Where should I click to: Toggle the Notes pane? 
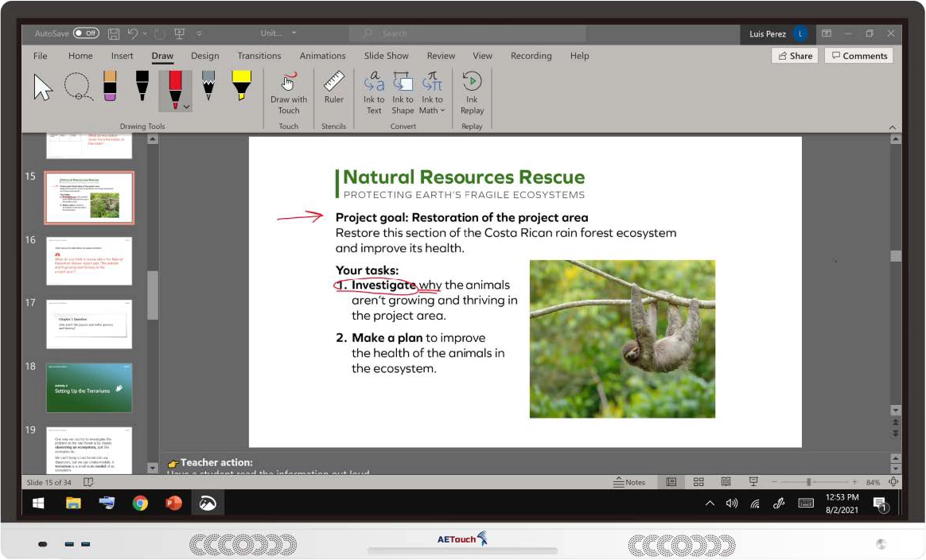point(631,481)
